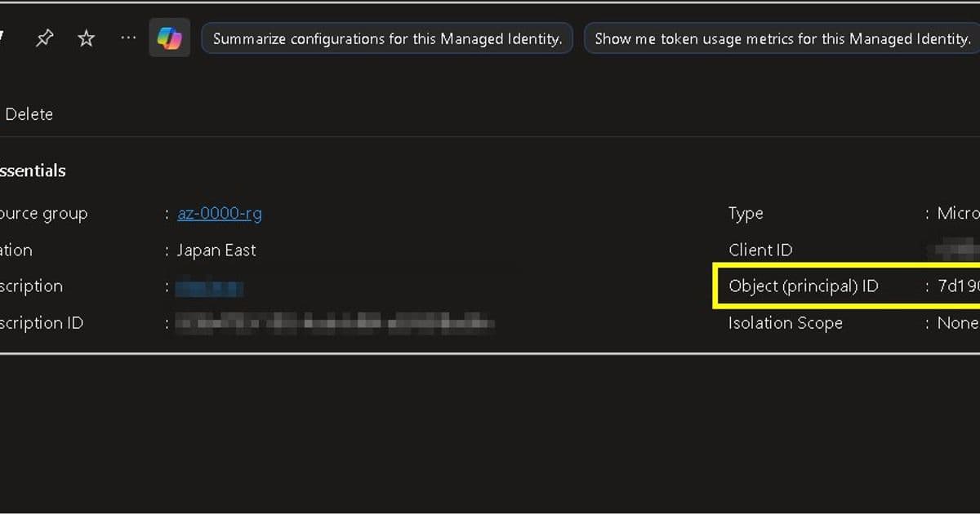Expand the more options menu via three dots
This screenshot has width=980, height=514.
tap(127, 38)
